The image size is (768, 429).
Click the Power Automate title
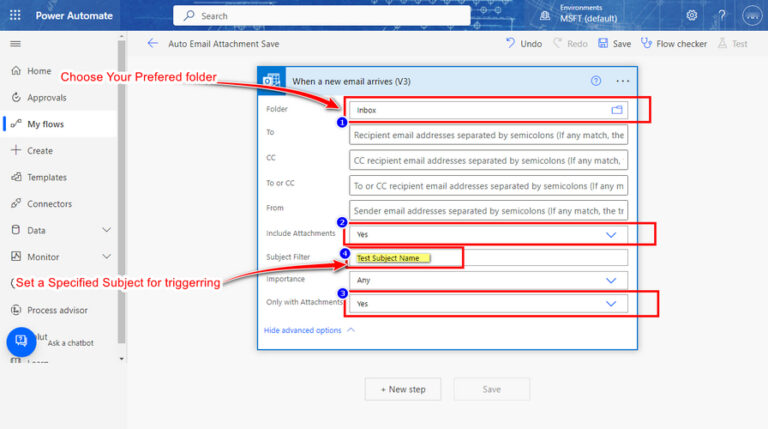click(x=74, y=16)
